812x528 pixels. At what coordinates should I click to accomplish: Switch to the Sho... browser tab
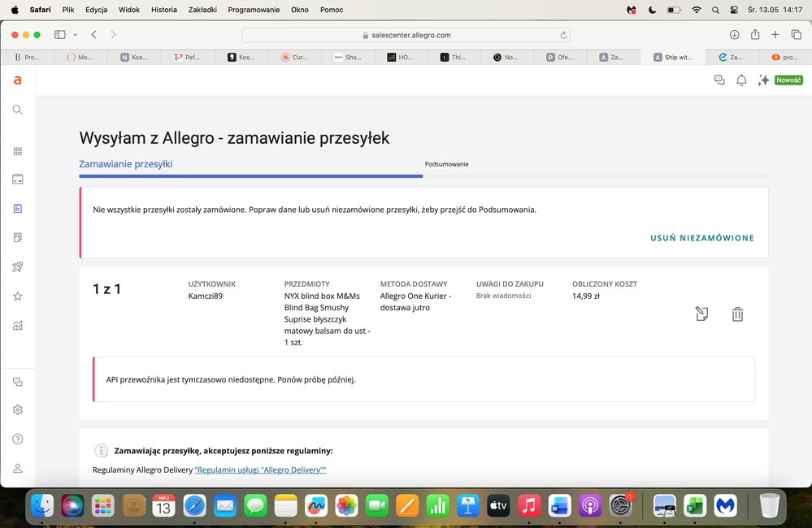(348, 58)
